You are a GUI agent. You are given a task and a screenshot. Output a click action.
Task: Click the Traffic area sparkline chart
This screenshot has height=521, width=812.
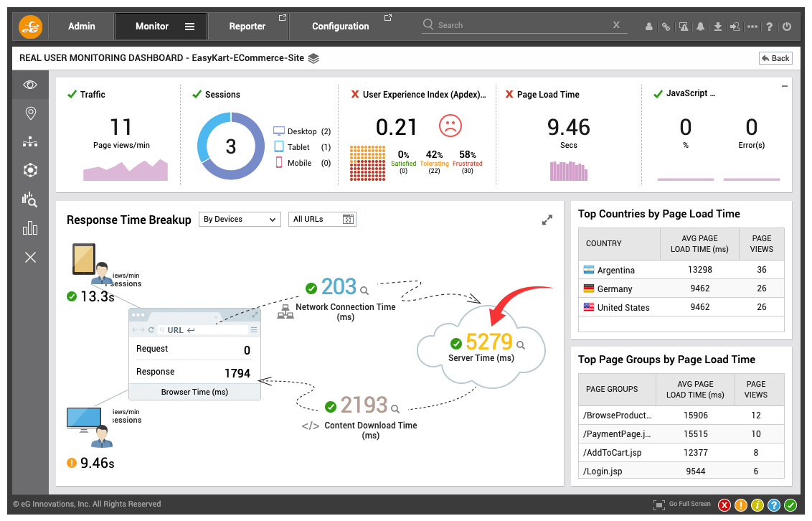126,169
